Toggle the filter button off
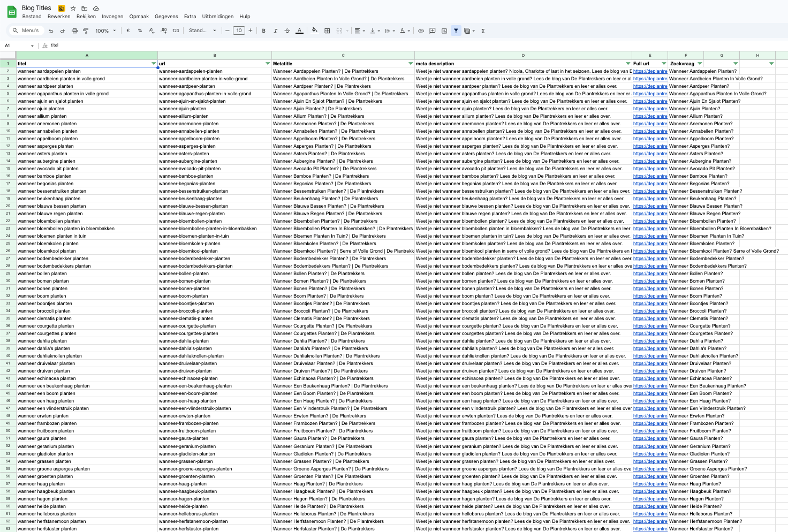Viewport: 788px width, 532px height. coord(456,31)
